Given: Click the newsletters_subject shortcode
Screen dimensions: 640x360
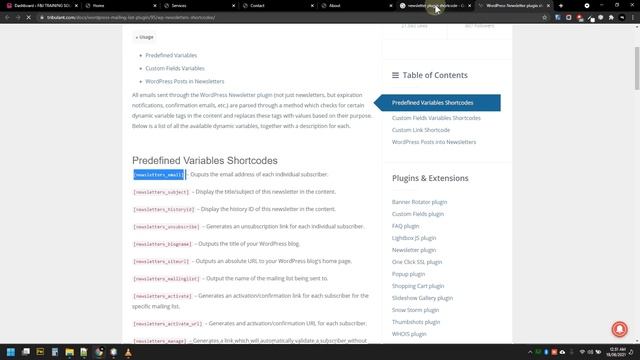Looking at the screenshot, I should coord(161,192).
